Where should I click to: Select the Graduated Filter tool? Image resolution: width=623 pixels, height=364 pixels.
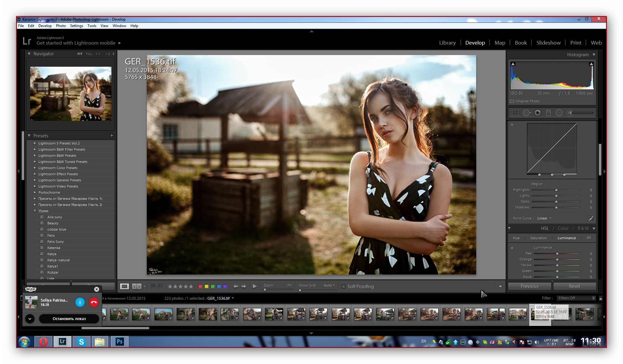click(x=548, y=113)
